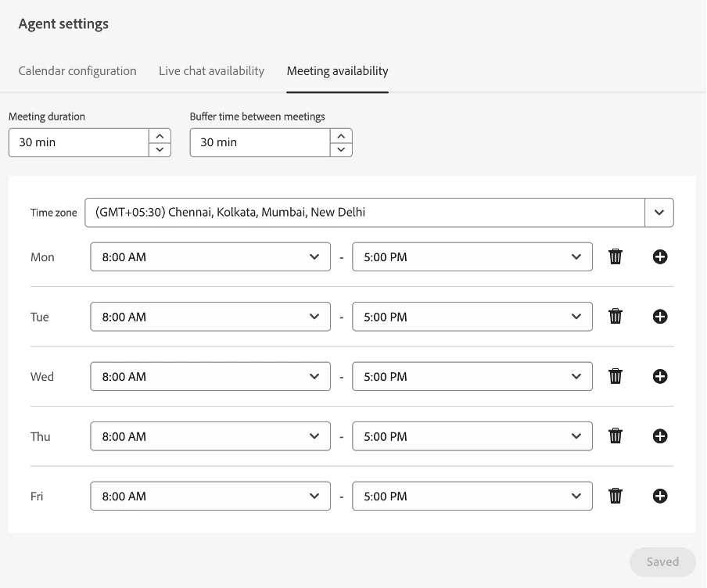Screen dimensions: 707x588
Task: Delete Monday's availability time slot
Action: click(615, 256)
